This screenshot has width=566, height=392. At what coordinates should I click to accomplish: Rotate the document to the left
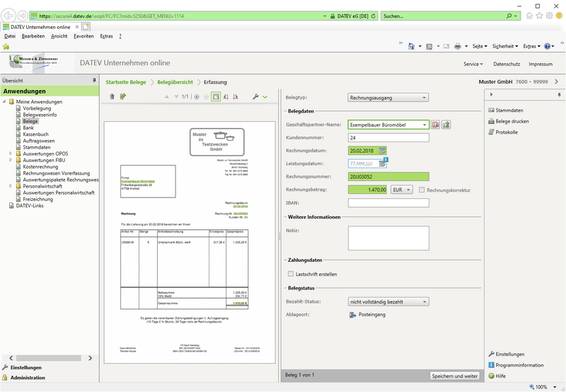click(226, 97)
